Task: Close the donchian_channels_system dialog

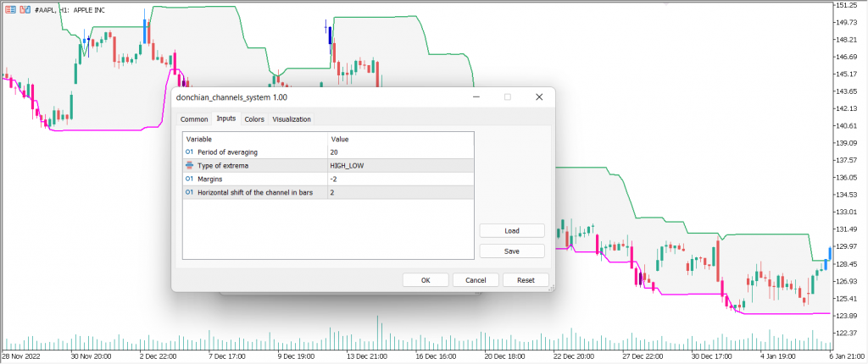Action: [538, 97]
